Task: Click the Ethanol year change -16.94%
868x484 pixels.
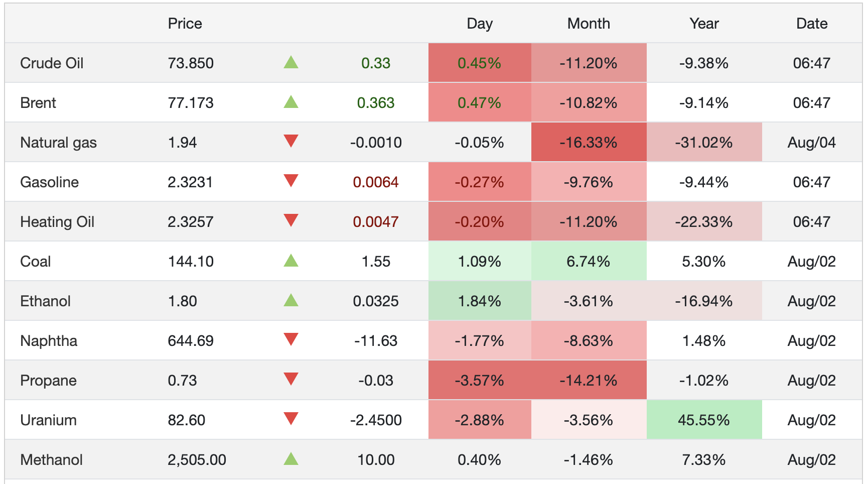Action: (704, 301)
